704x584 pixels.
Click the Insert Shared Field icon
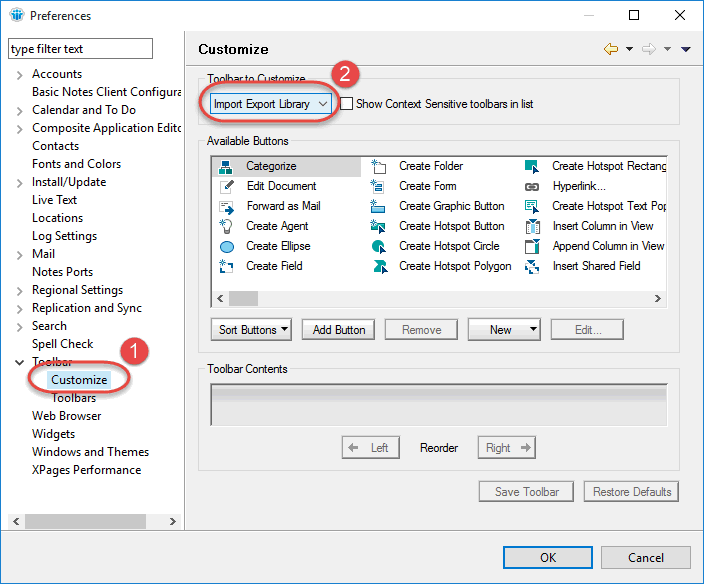[x=532, y=267]
